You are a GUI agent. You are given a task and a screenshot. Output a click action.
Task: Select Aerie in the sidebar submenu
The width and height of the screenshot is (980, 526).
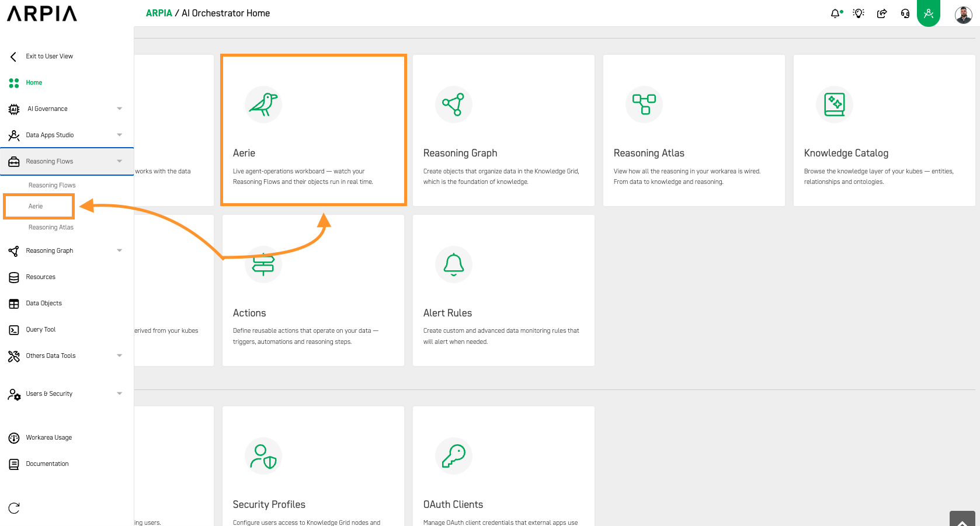[x=36, y=206]
